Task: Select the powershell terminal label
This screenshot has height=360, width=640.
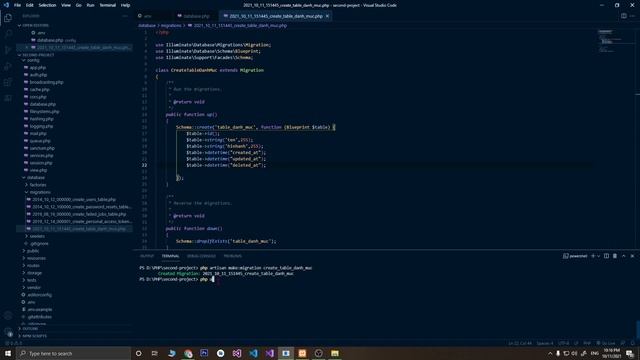Action: click(x=575, y=256)
